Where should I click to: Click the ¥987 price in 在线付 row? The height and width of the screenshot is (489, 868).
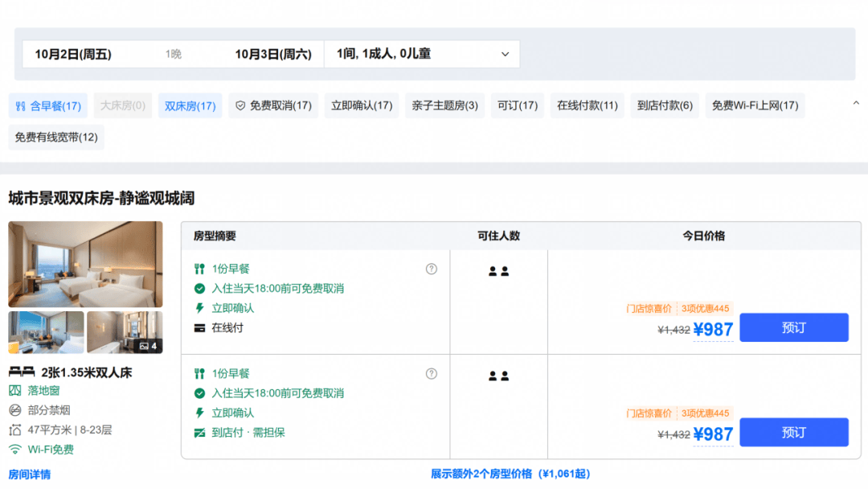coord(713,330)
